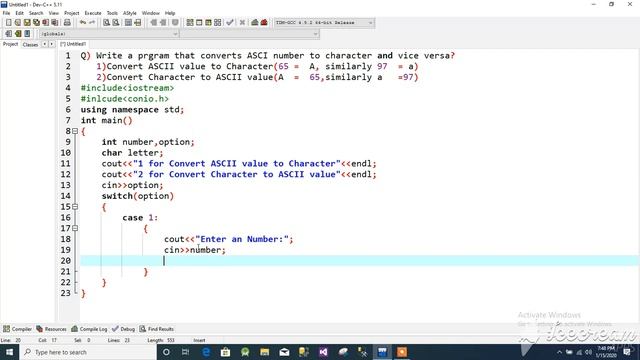Open the Edit menu

(19, 13)
